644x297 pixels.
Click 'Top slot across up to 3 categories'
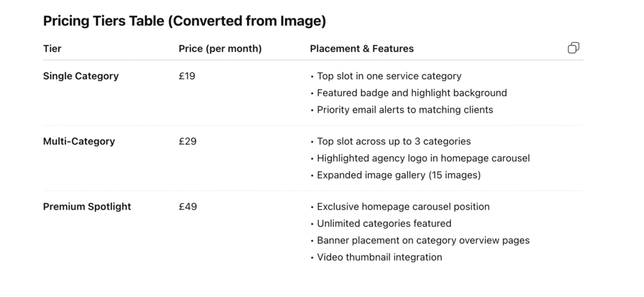tap(394, 141)
